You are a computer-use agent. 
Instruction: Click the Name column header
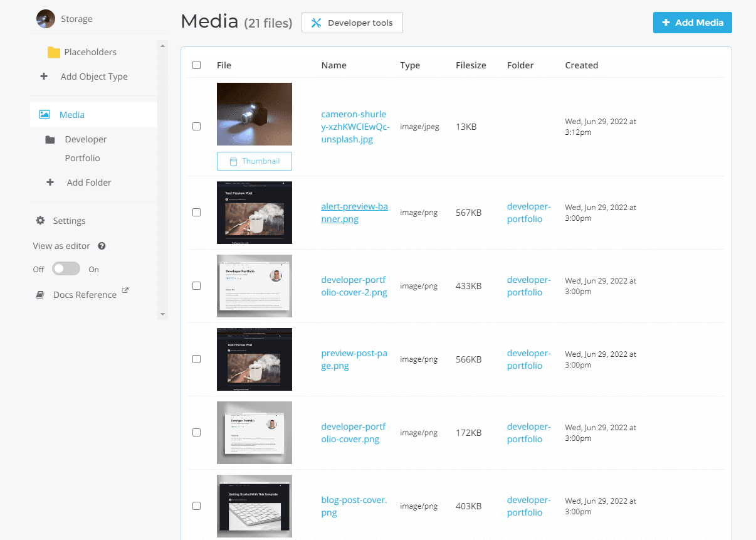(x=334, y=65)
